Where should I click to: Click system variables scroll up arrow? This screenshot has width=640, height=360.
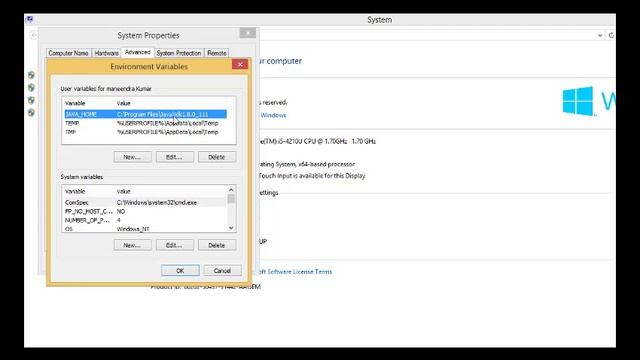pos(231,190)
